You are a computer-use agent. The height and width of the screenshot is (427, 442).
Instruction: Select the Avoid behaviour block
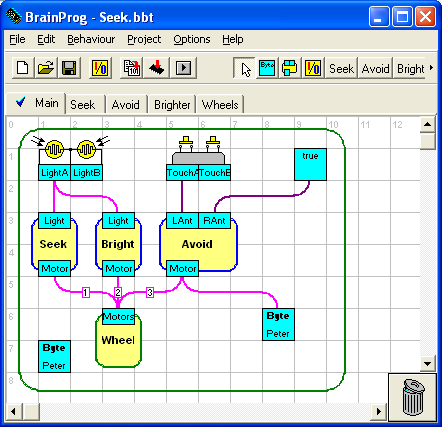(198, 244)
